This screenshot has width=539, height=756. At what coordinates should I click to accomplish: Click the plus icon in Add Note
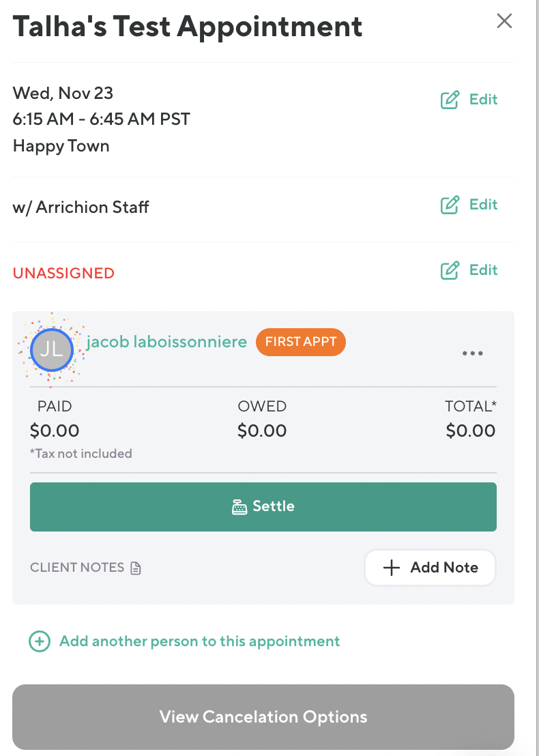pyautogui.click(x=392, y=568)
